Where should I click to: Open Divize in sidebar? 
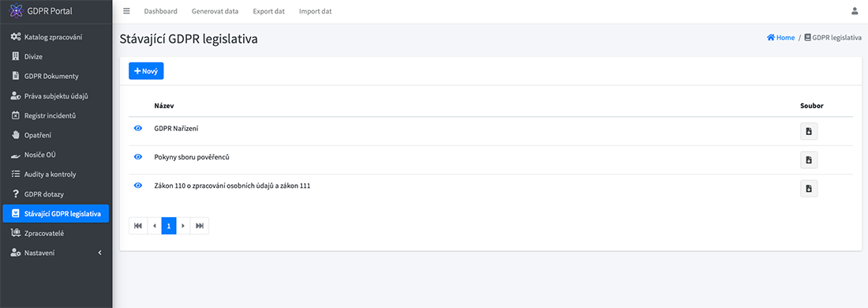click(x=56, y=57)
